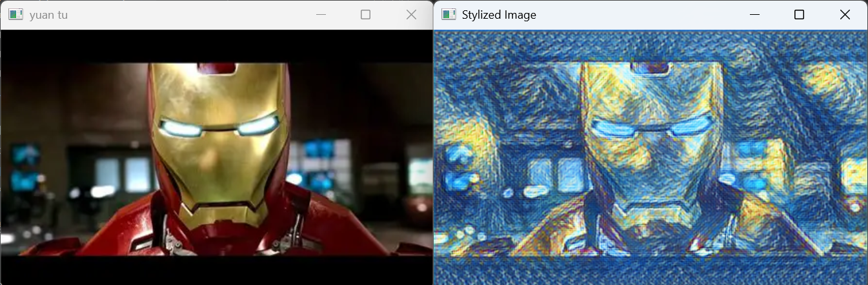Close the Stylized Image window

845,15
